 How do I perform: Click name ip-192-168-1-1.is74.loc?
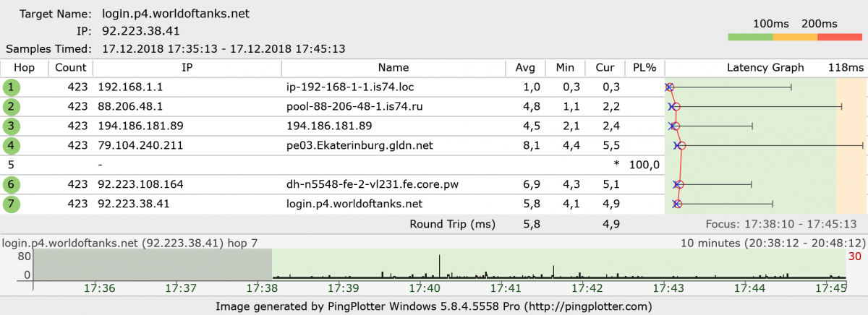click(350, 87)
